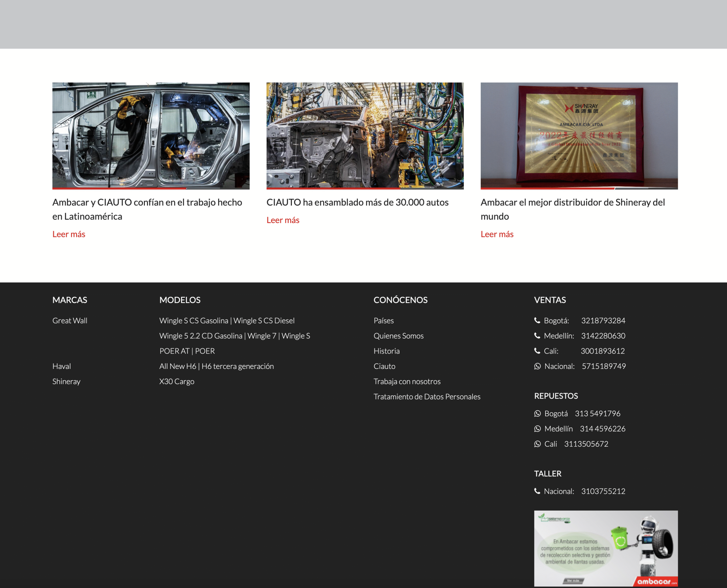The height and width of the screenshot is (588, 727).
Task: Click the WhatsApp icon beside Nacional 5715189749
Action: click(538, 366)
